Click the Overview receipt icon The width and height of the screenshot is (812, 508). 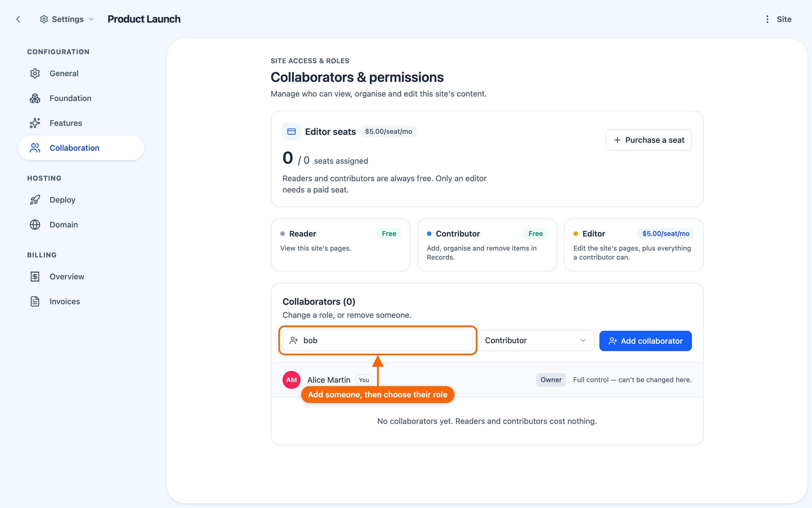pos(35,277)
